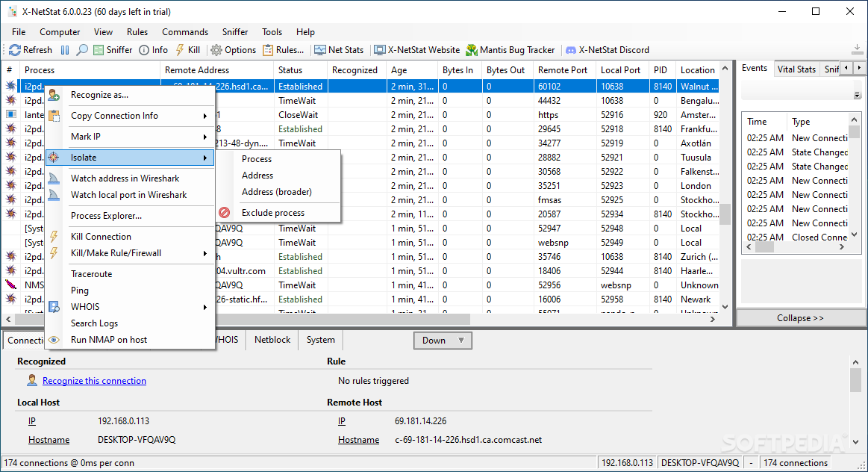Open X-NetStat Discord toolbar link
The width and height of the screenshot is (868, 472).
[607, 50]
